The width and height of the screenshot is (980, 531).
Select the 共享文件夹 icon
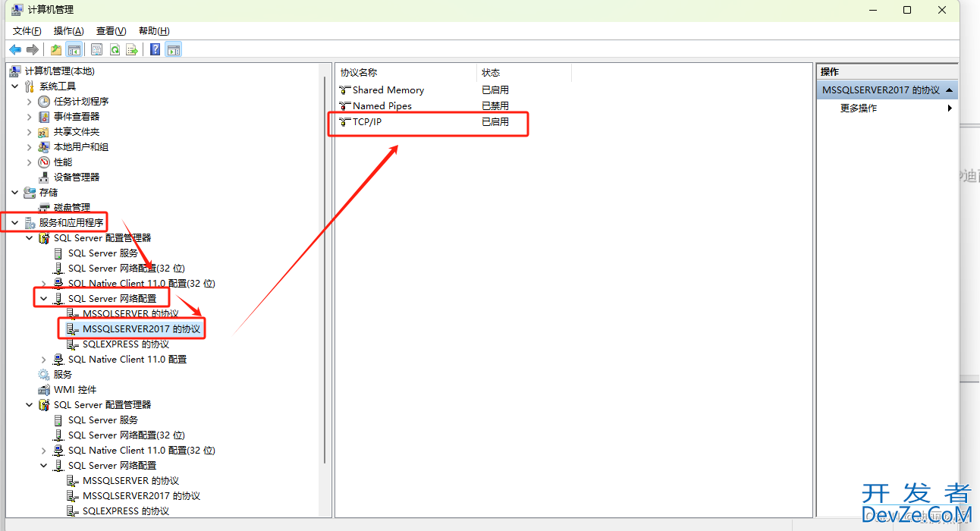[x=45, y=131]
